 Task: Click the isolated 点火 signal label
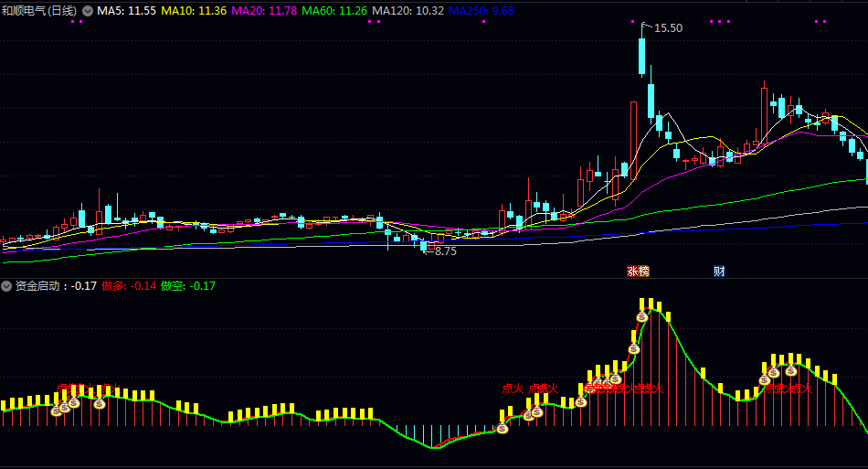513,389
